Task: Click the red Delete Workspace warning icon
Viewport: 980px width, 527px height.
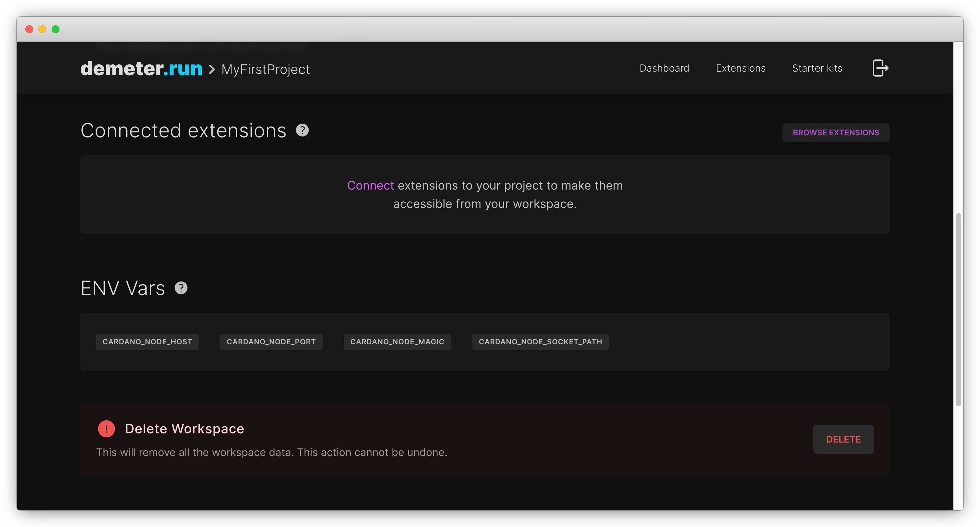Action: [x=106, y=428]
